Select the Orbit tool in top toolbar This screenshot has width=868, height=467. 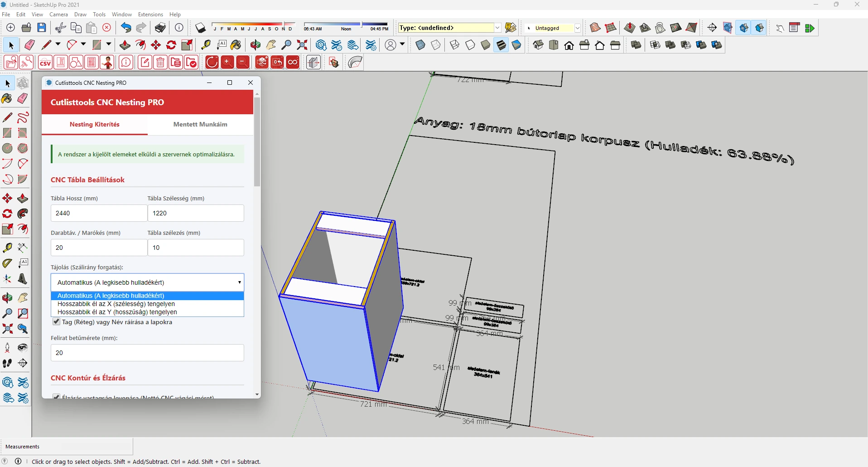click(x=256, y=45)
